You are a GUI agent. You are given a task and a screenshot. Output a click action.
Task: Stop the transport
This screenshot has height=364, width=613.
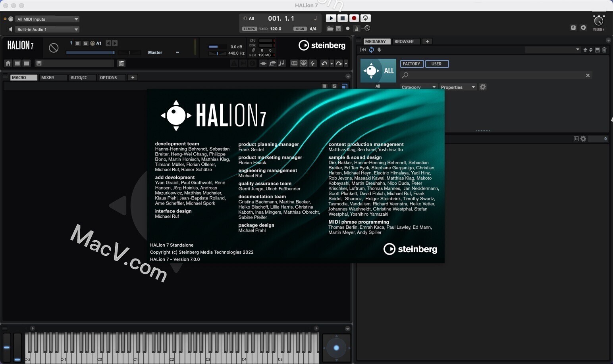tap(342, 18)
